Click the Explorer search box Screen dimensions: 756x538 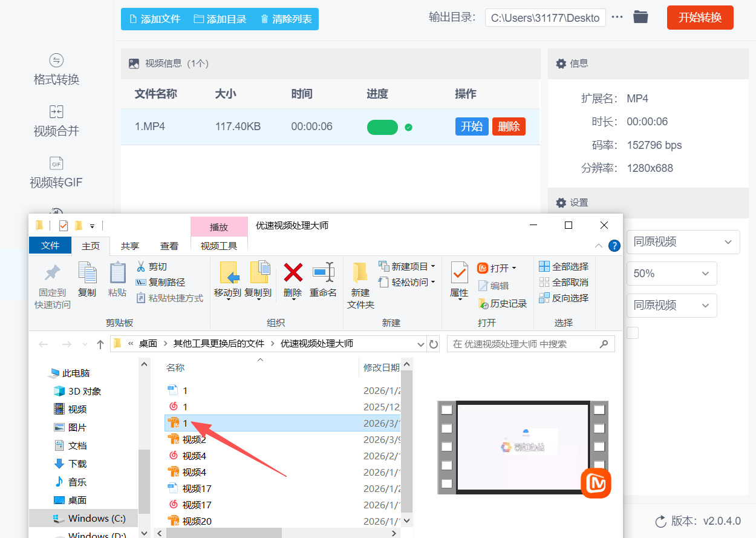coord(531,344)
